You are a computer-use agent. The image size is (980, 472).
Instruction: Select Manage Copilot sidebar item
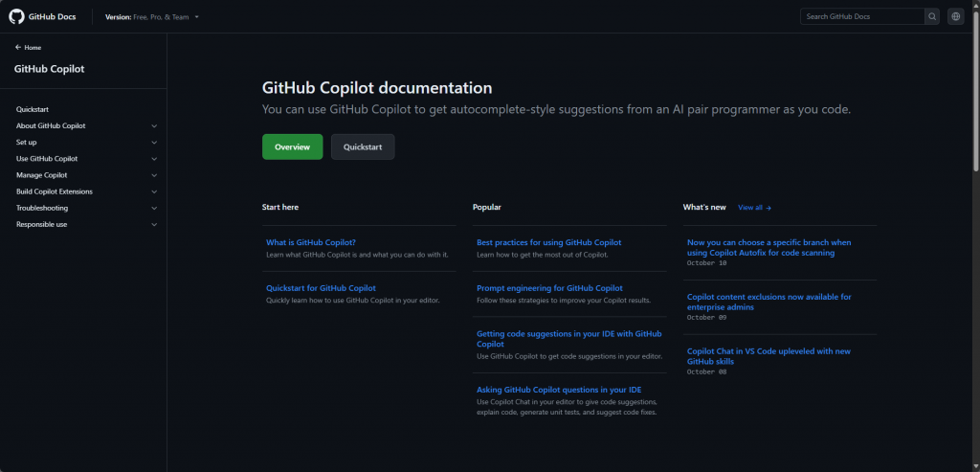coord(42,175)
